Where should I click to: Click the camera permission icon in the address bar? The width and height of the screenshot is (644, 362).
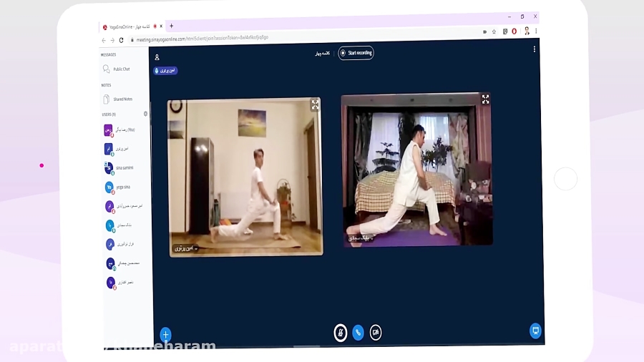coord(484,31)
